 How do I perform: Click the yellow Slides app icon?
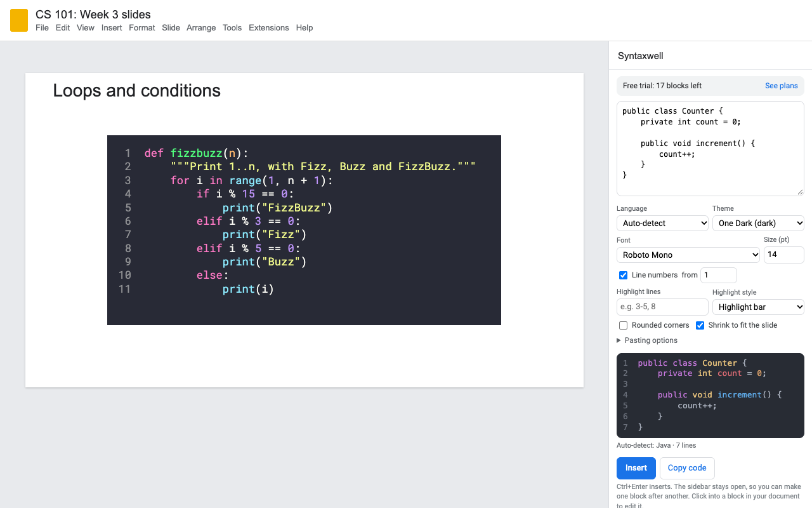coord(19,20)
